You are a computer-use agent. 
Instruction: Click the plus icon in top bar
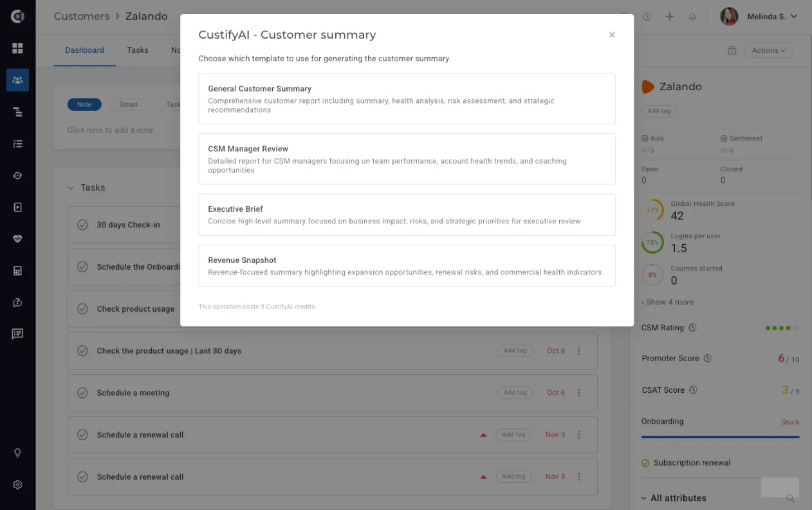point(670,17)
